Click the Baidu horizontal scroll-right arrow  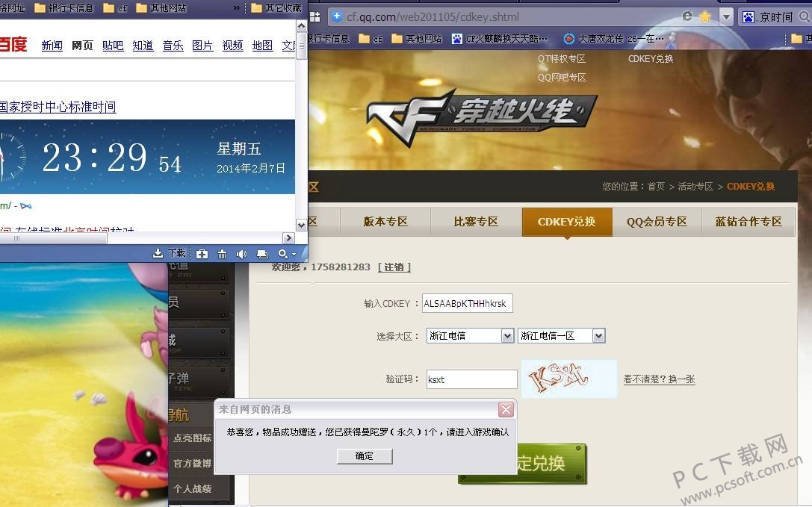(x=289, y=237)
